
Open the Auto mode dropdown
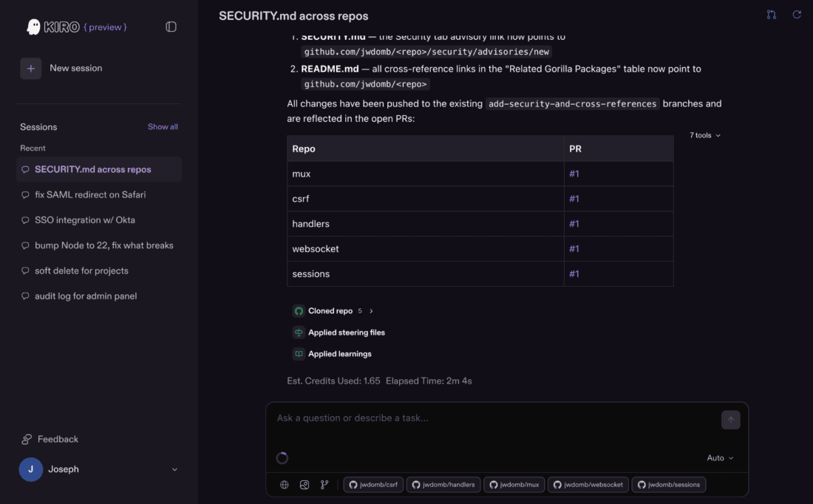pos(720,458)
